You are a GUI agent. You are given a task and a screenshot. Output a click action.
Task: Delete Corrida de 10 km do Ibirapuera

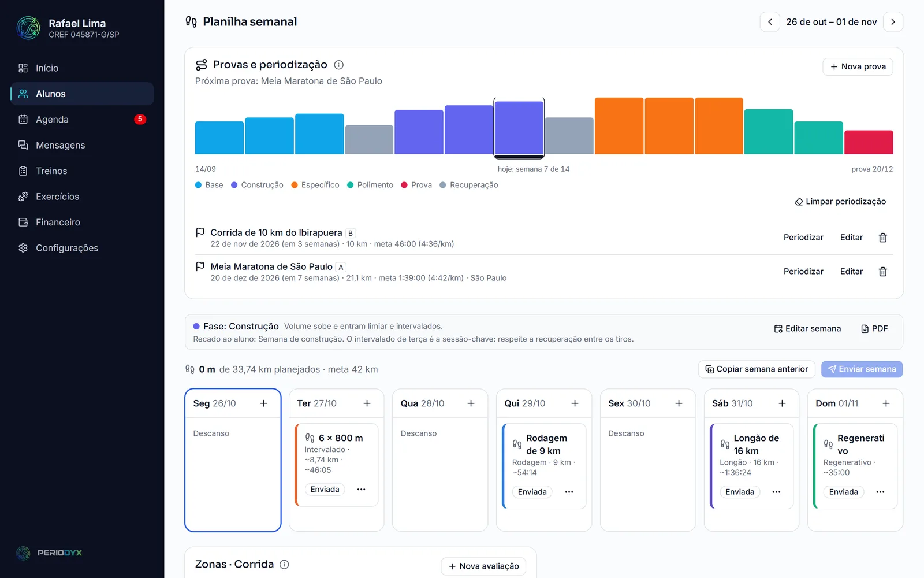click(882, 238)
